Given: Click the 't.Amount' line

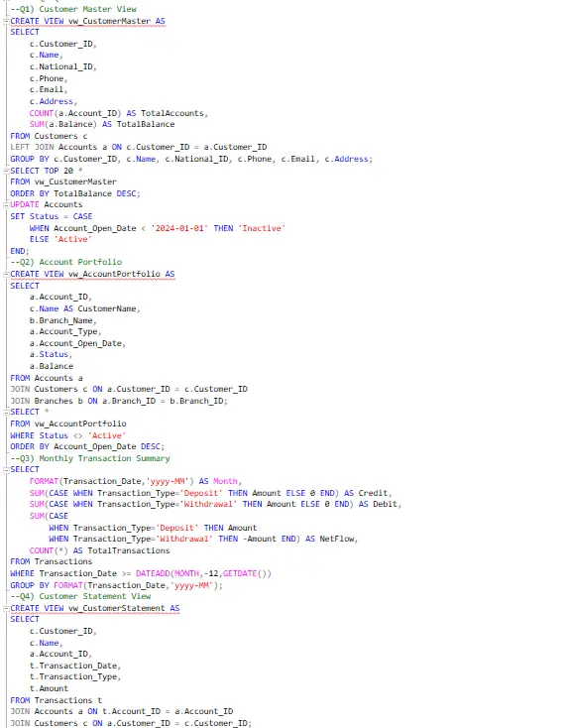Looking at the screenshot, I should coord(49,688).
